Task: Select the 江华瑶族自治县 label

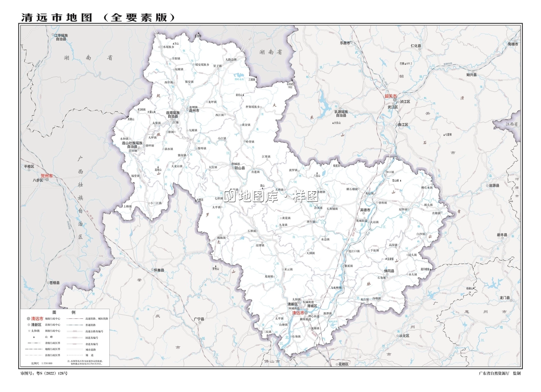Action: [x=61, y=37]
